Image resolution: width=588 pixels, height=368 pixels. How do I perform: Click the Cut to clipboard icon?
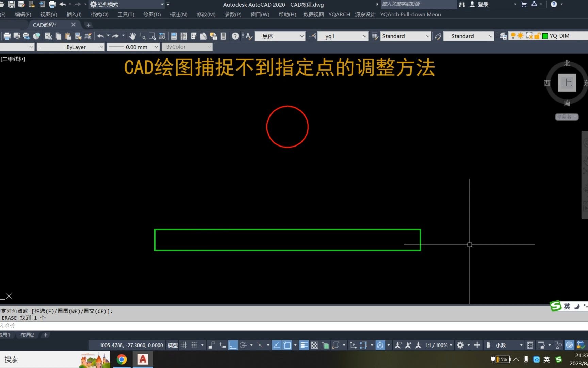(x=48, y=36)
